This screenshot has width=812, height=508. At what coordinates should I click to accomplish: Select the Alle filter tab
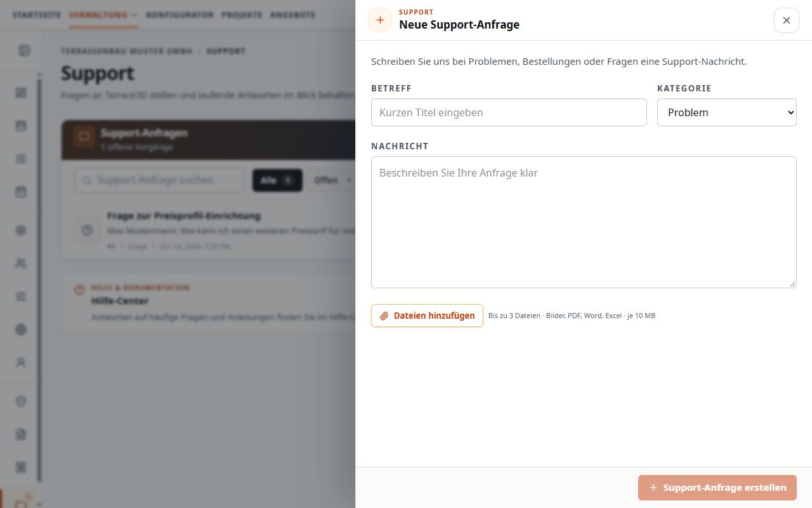pyautogui.click(x=277, y=180)
